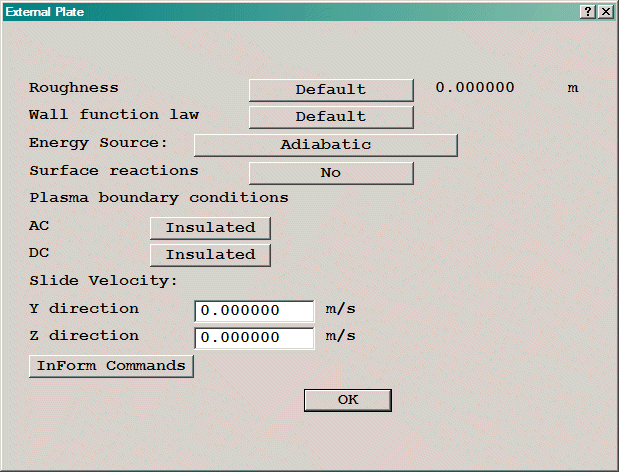Image resolution: width=619 pixels, height=472 pixels.
Task: Click the Roughness label text
Action: (x=73, y=88)
